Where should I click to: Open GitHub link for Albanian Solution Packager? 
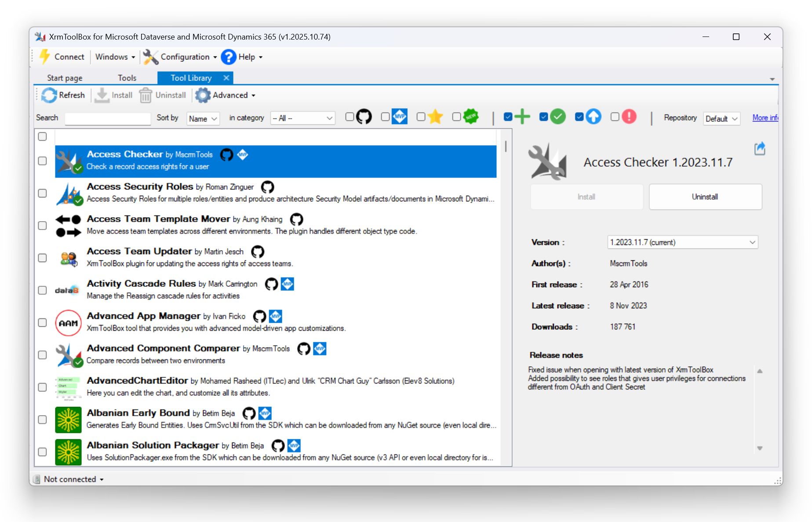click(278, 445)
